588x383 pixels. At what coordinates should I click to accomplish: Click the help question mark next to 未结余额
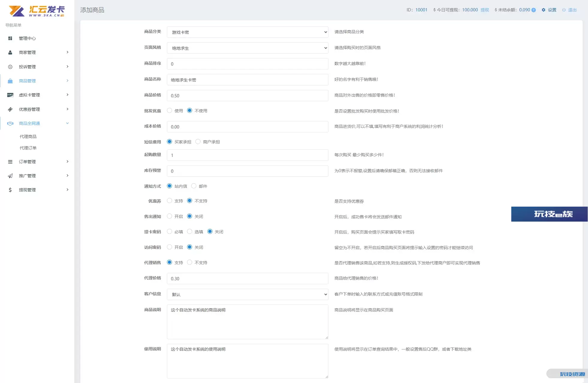tap(533, 10)
